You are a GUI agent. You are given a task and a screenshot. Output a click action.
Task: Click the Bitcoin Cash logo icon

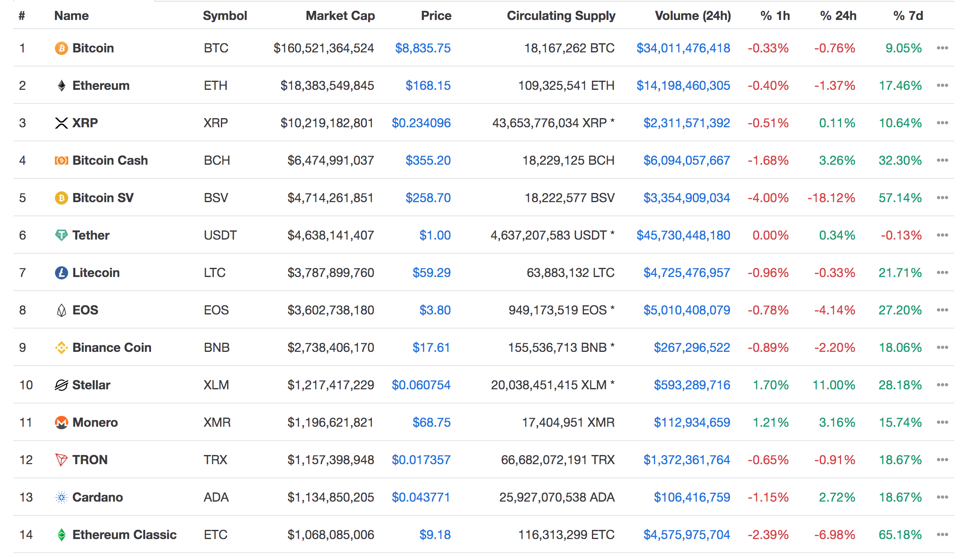click(62, 161)
